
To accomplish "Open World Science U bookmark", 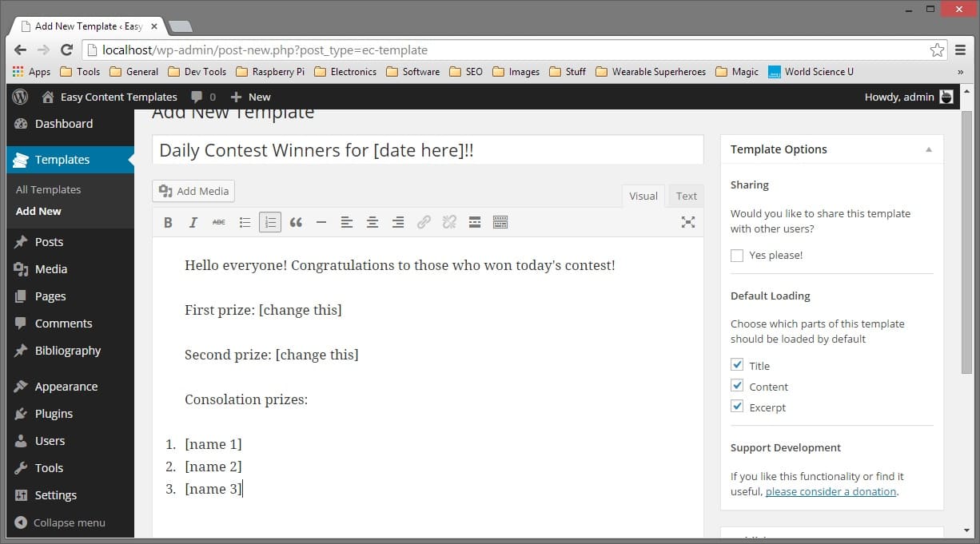I will pyautogui.click(x=811, y=72).
